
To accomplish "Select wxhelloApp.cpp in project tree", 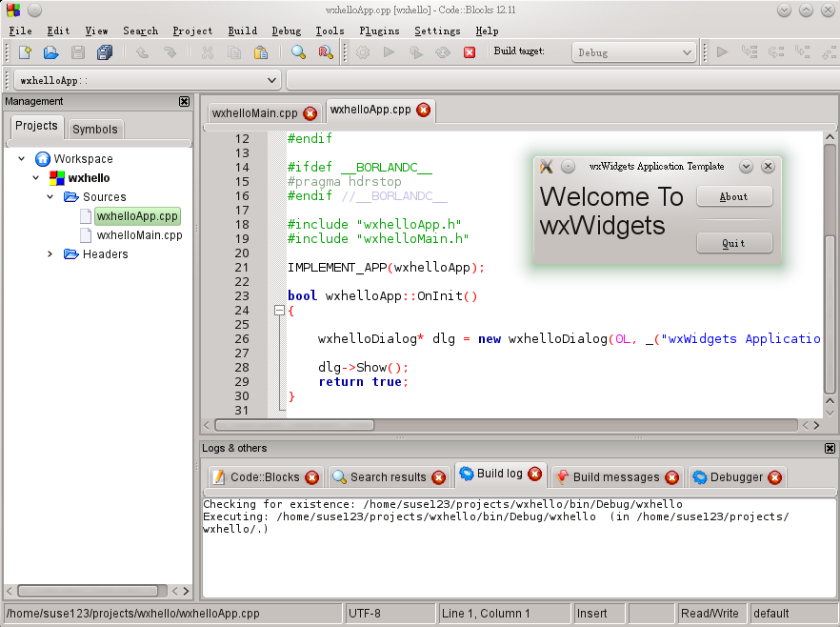I will (137, 216).
